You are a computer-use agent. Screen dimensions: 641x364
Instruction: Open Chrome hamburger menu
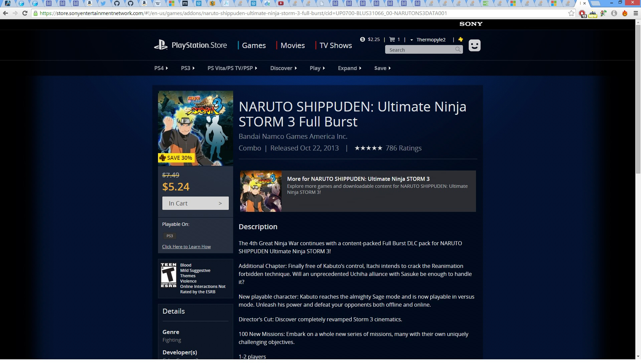[636, 13]
